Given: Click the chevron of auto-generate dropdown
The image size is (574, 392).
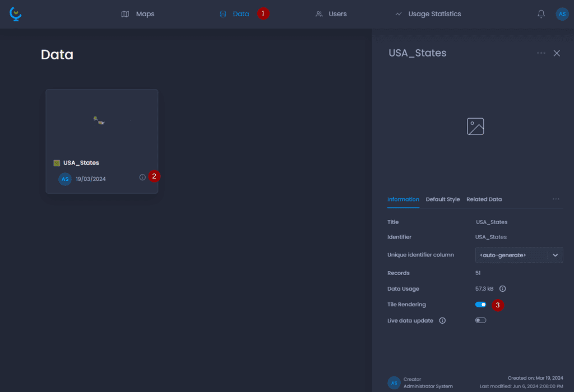Looking at the screenshot, I should click(556, 255).
